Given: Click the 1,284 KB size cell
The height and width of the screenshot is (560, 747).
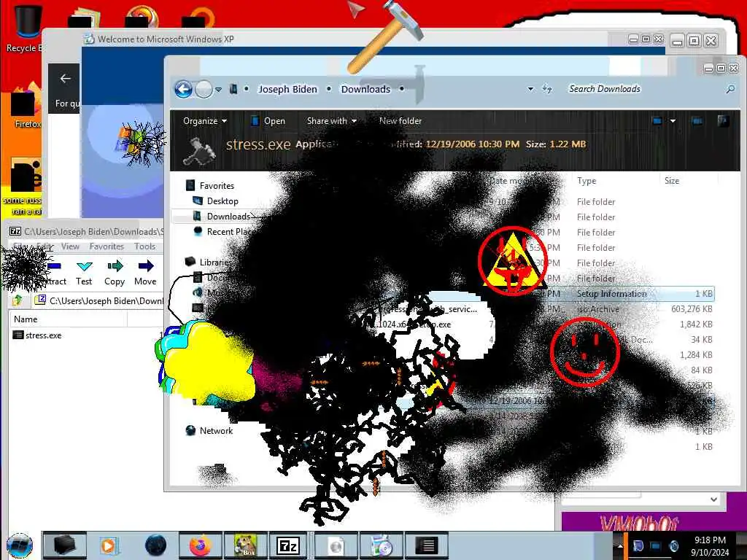Looking at the screenshot, I should [696, 355].
